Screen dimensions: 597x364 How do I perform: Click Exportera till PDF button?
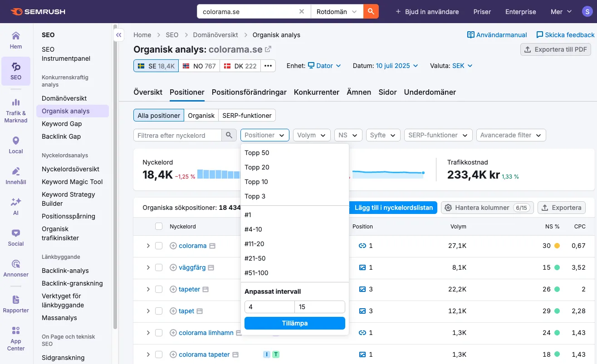coord(555,50)
